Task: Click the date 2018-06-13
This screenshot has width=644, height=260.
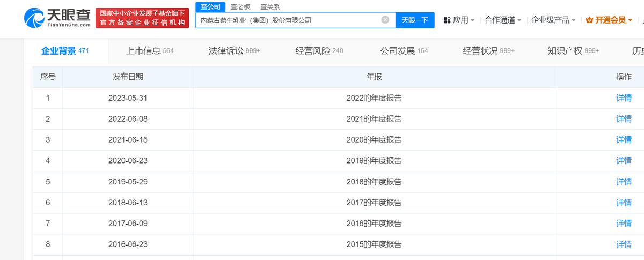Action: [x=128, y=203]
